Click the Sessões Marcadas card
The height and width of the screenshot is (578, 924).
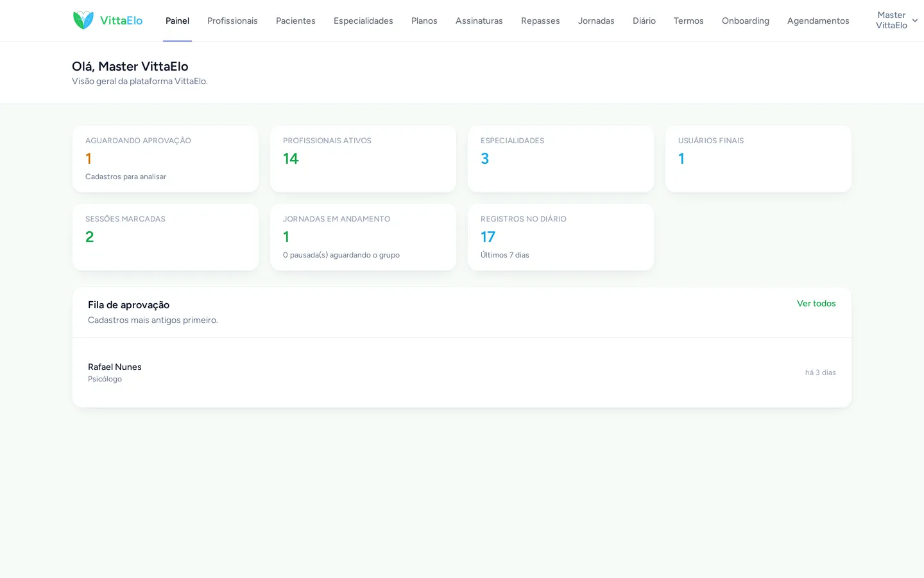coord(166,237)
